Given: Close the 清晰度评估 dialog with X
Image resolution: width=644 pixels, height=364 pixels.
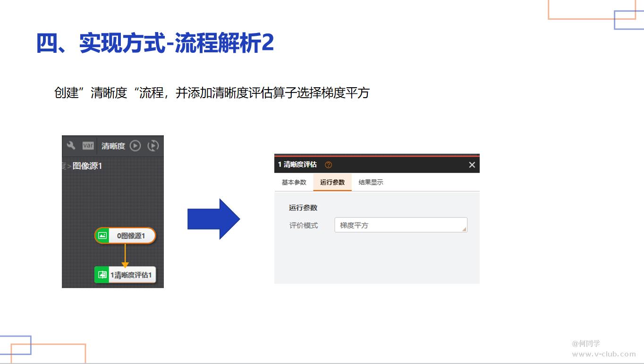Looking at the screenshot, I should (x=472, y=165).
